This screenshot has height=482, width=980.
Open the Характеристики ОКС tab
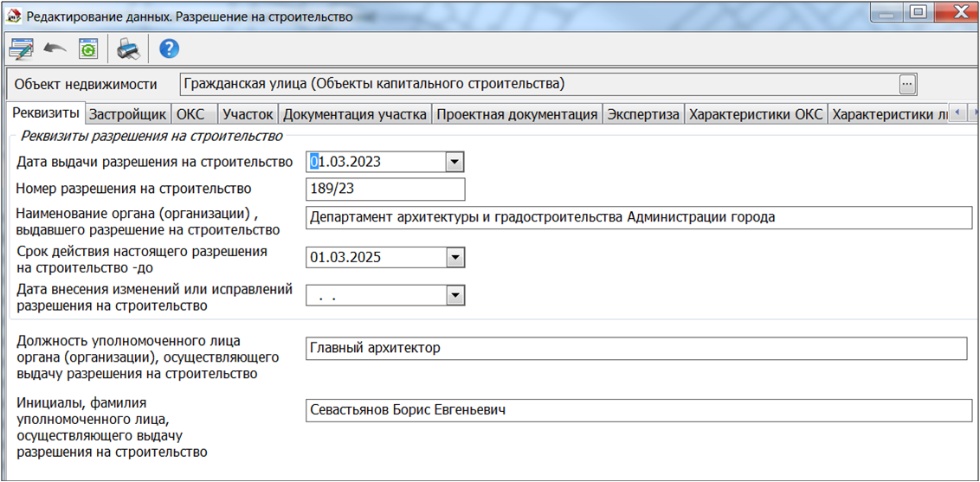pyautogui.click(x=757, y=115)
